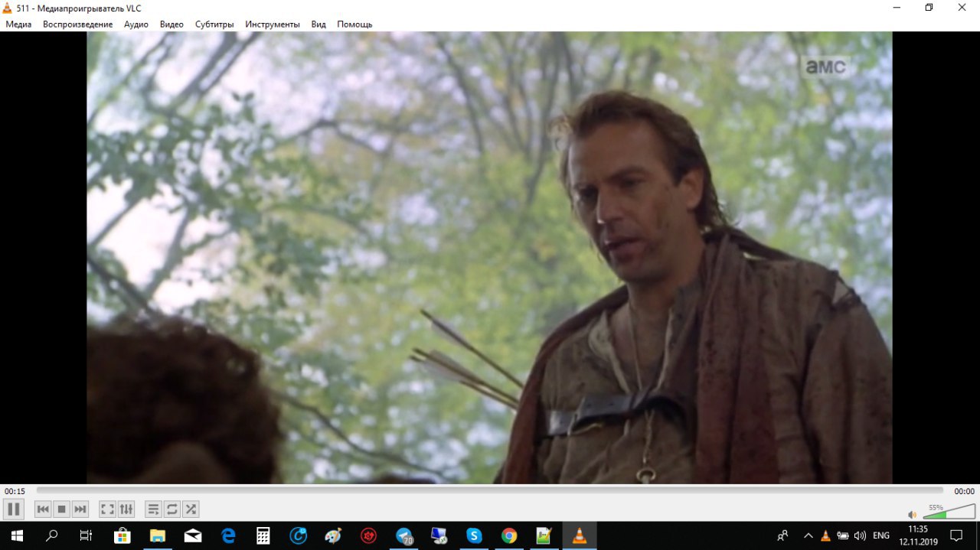Open the Инструменты menu

click(x=273, y=24)
